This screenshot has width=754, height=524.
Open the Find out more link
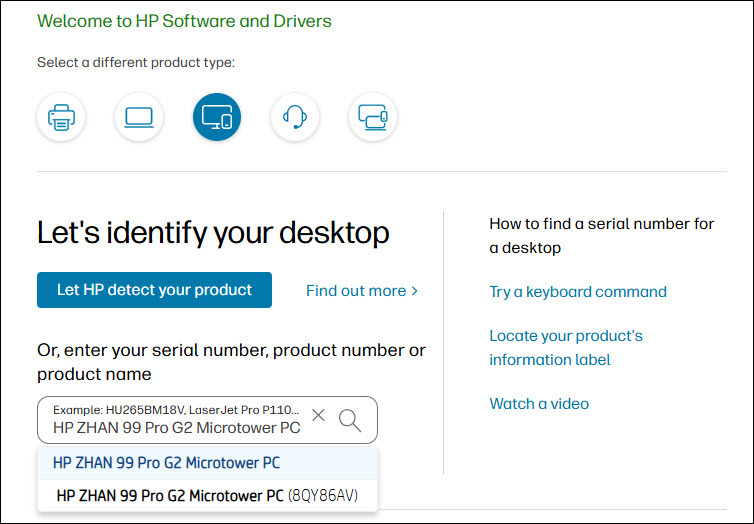[362, 291]
